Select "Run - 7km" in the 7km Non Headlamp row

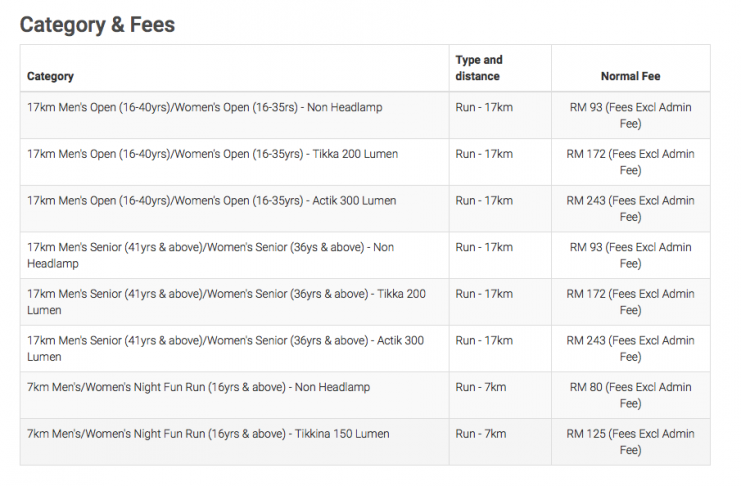pyautogui.click(x=481, y=387)
